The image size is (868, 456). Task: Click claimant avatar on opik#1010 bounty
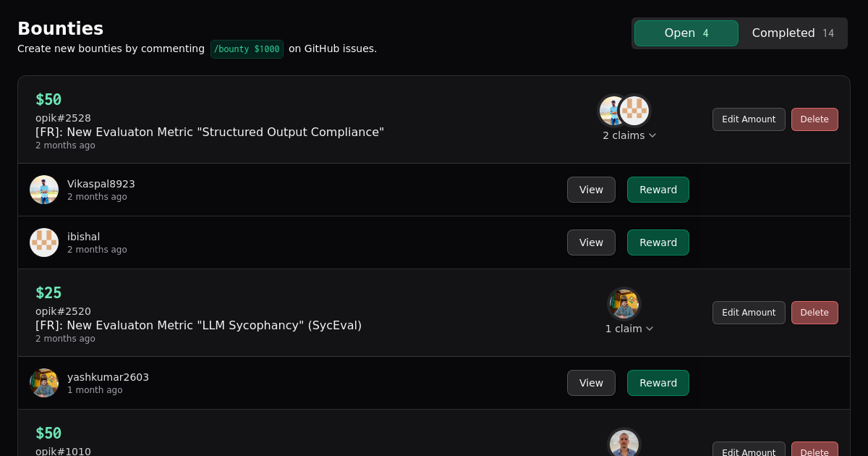[x=624, y=443]
